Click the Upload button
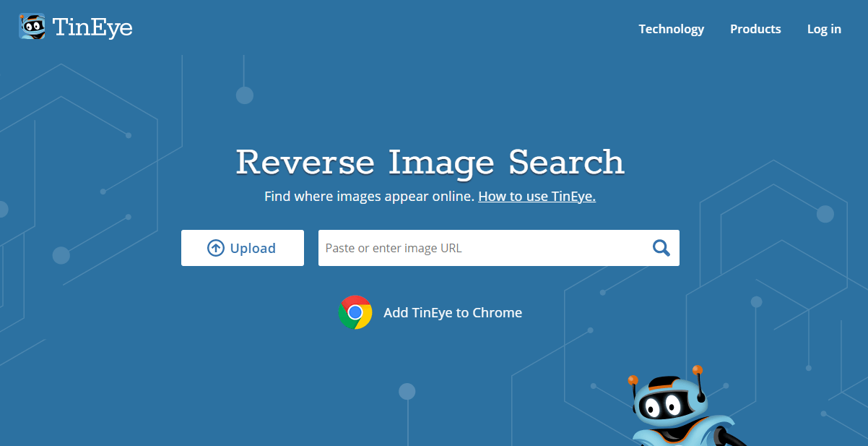The width and height of the screenshot is (868, 446). pyautogui.click(x=243, y=248)
